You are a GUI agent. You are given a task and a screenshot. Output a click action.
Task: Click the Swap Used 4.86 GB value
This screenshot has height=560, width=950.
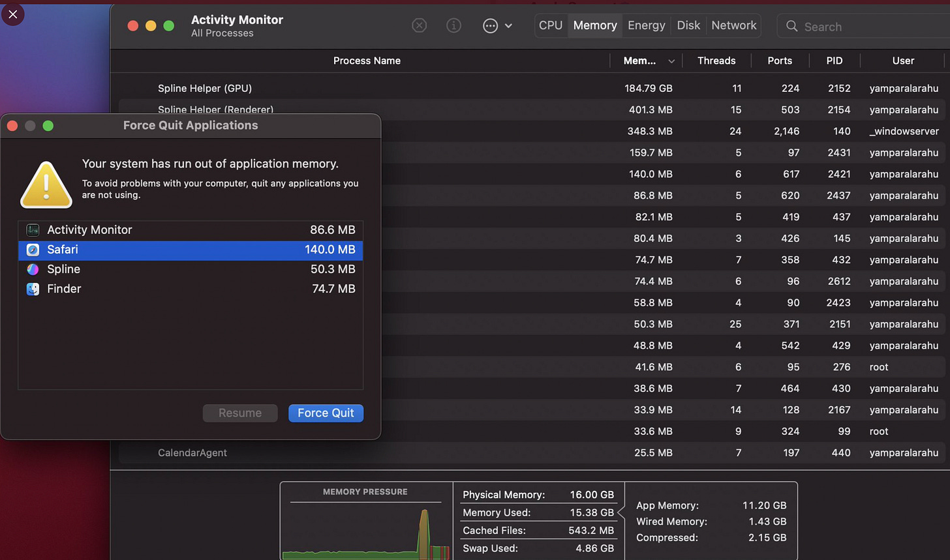click(594, 548)
